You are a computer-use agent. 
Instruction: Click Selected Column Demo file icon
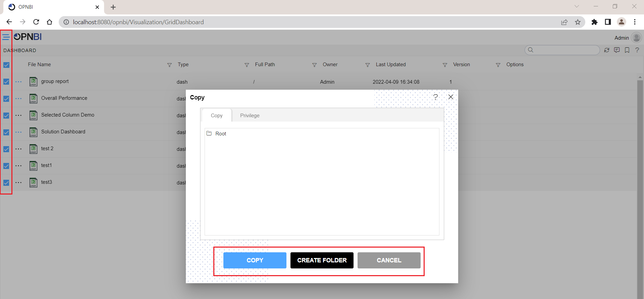pyautogui.click(x=33, y=115)
